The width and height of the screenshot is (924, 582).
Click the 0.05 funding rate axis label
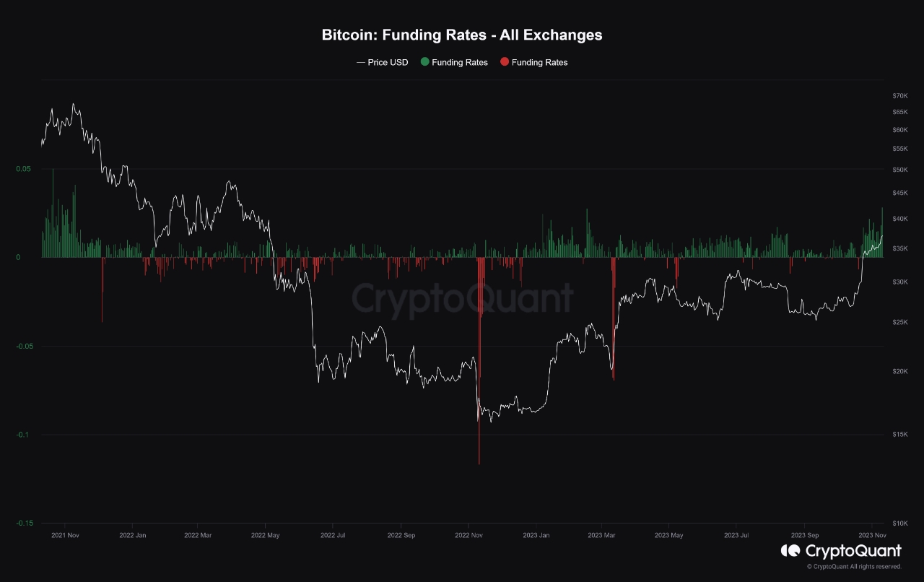(x=25, y=169)
